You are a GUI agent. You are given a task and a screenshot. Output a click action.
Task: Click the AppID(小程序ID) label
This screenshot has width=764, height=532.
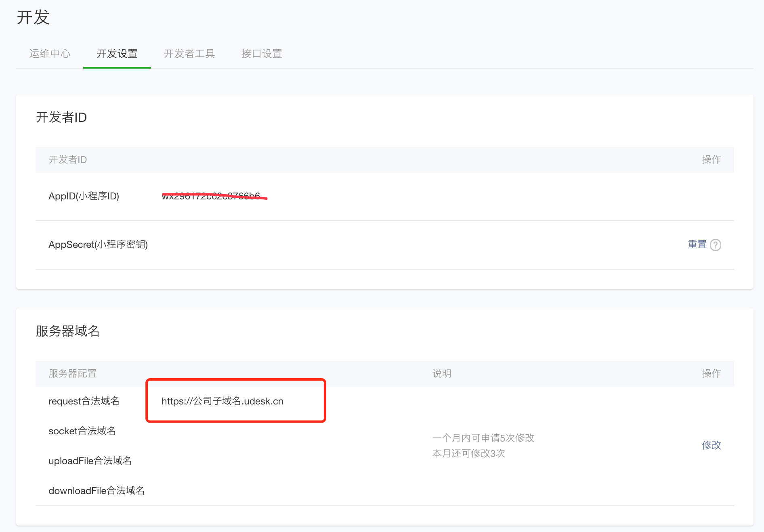pyautogui.click(x=84, y=196)
